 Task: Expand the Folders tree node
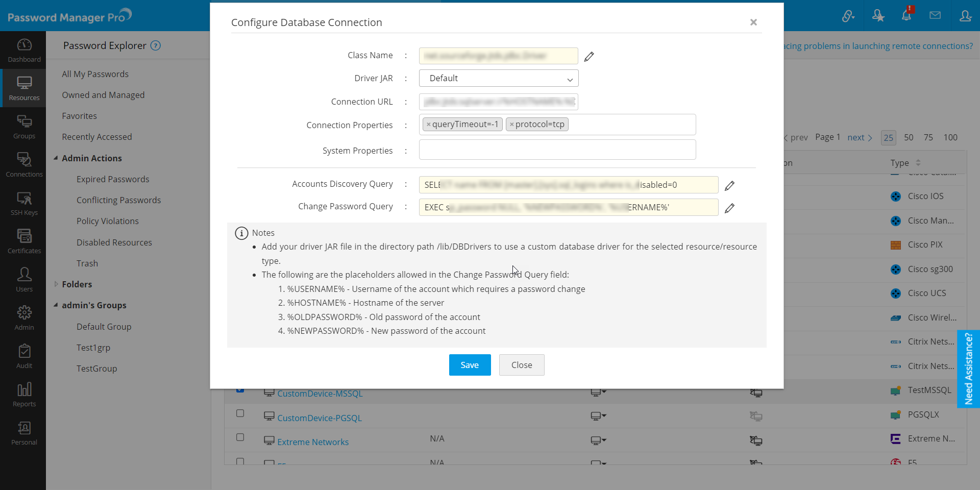[x=56, y=284]
